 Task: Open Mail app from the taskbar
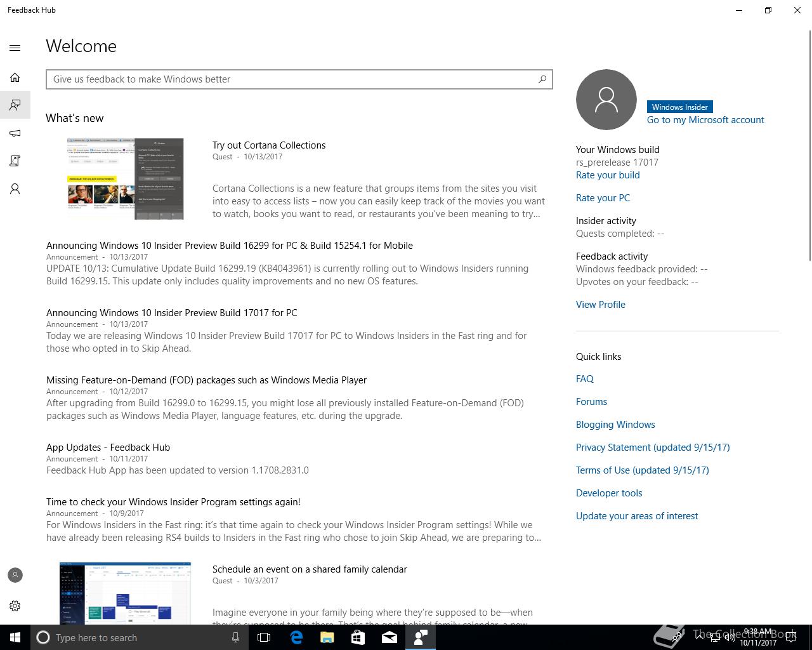[390, 637]
